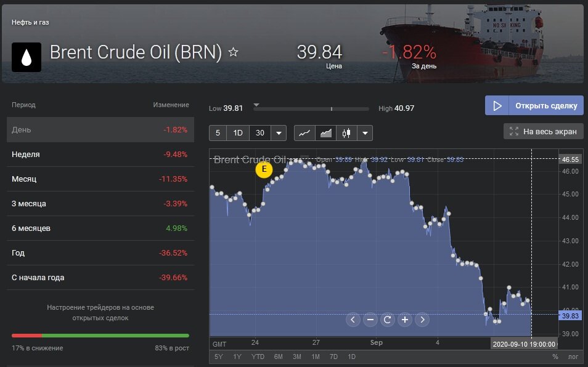Click Открыть сделку button
The width and height of the screenshot is (588, 367).
click(x=534, y=105)
